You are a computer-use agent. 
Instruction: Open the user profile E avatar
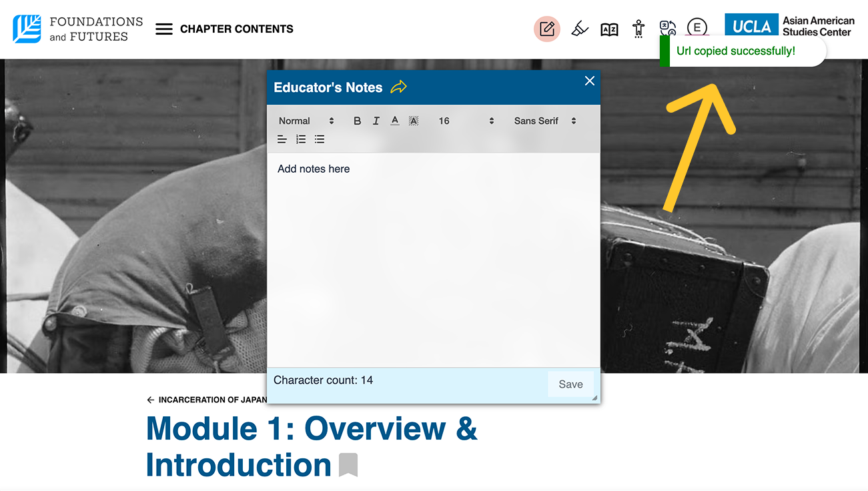pos(697,27)
